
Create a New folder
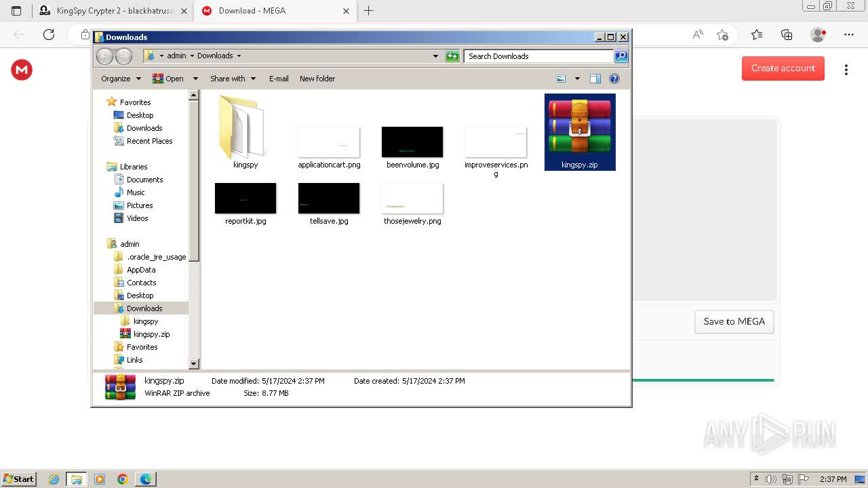[x=317, y=79]
